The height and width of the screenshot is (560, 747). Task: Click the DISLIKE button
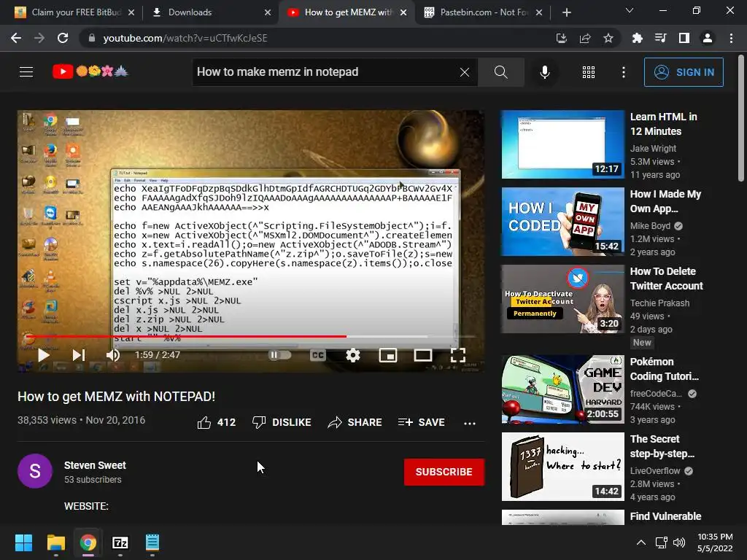(282, 422)
